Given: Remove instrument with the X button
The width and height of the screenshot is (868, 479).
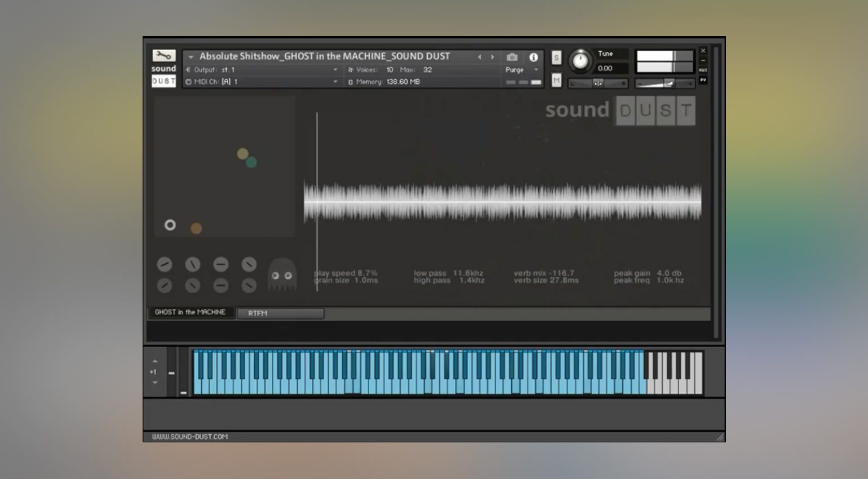Looking at the screenshot, I should tap(703, 51).
